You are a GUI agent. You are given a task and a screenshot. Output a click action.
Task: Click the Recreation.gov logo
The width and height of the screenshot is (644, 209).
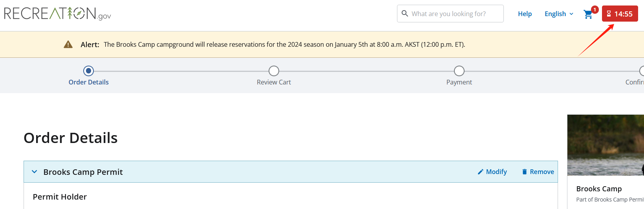(x=57, y=14)
